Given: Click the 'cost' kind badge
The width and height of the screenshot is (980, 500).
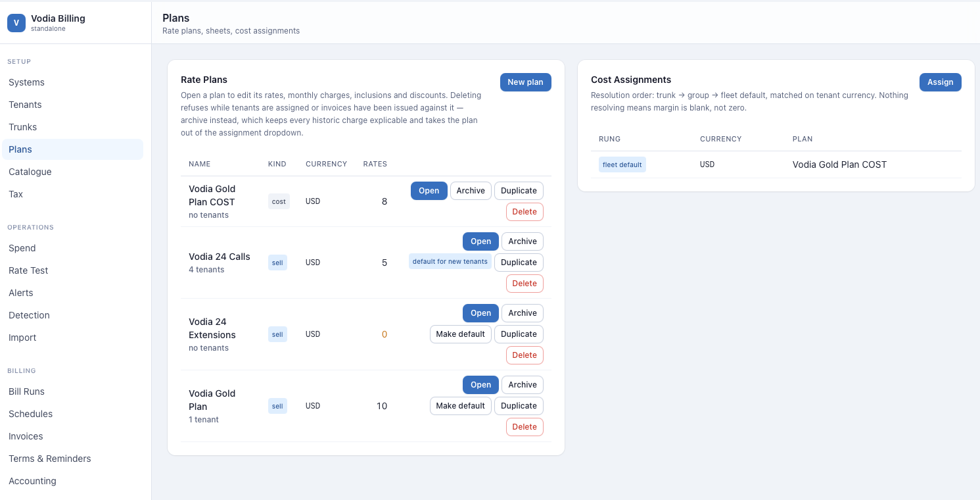Looking at the screenshot, I should coord(279,201).
